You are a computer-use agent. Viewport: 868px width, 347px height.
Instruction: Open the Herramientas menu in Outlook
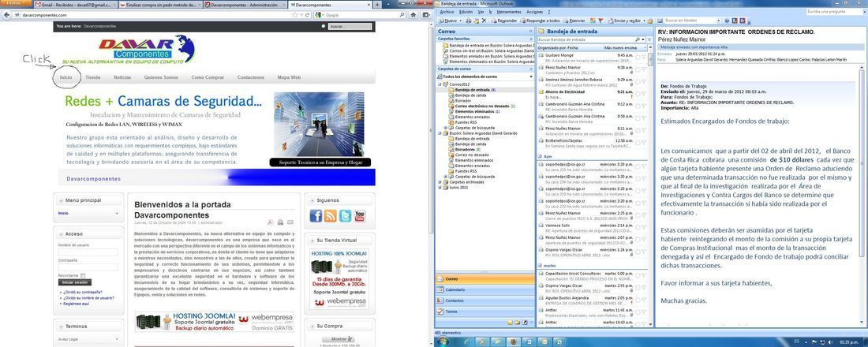(x=509, y=12)
